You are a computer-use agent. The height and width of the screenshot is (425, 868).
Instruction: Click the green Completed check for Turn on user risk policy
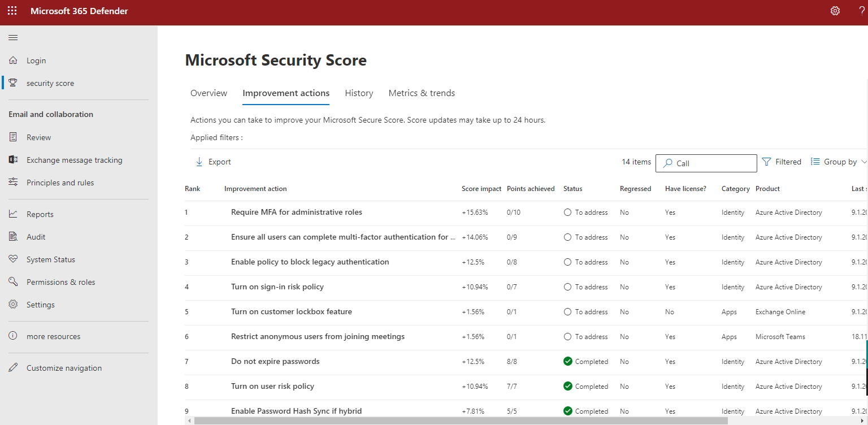point(568,387)
